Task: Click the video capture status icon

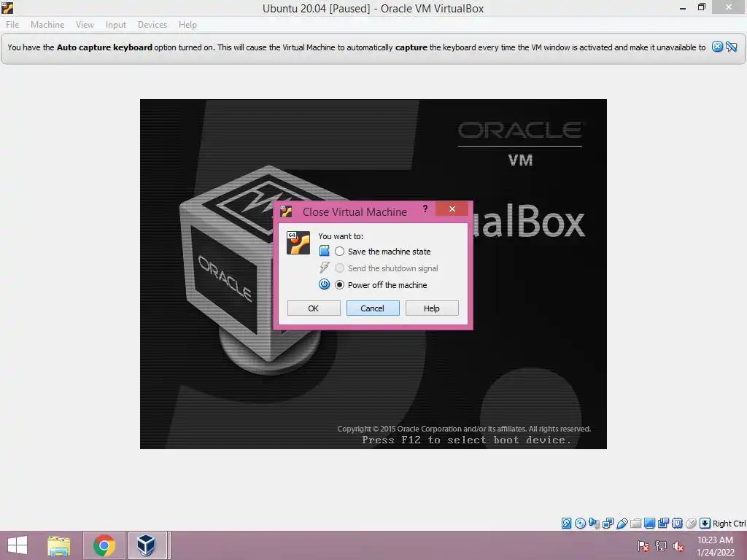Action: pyautogui.click(x=663, y=524)
